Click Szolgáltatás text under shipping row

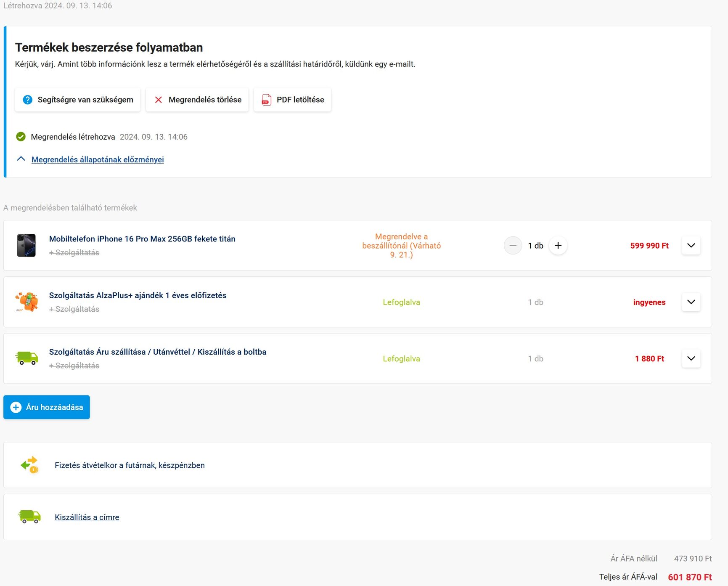point(74,366)
